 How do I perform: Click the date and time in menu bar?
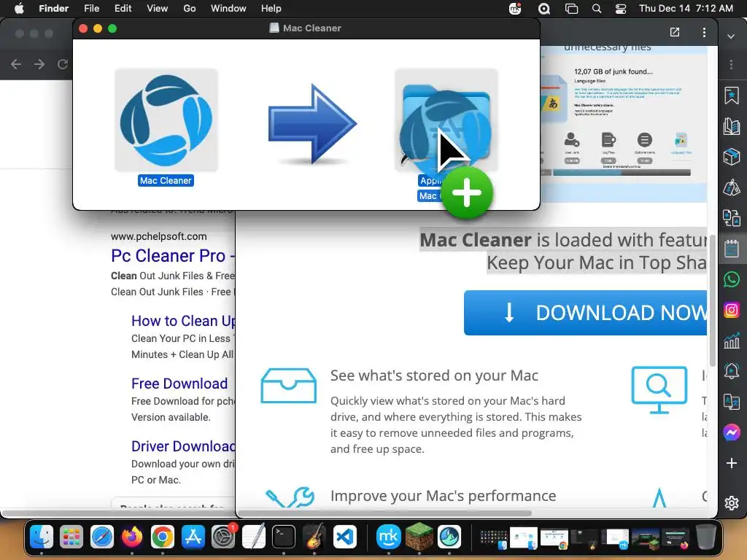(x=686, y=9)
